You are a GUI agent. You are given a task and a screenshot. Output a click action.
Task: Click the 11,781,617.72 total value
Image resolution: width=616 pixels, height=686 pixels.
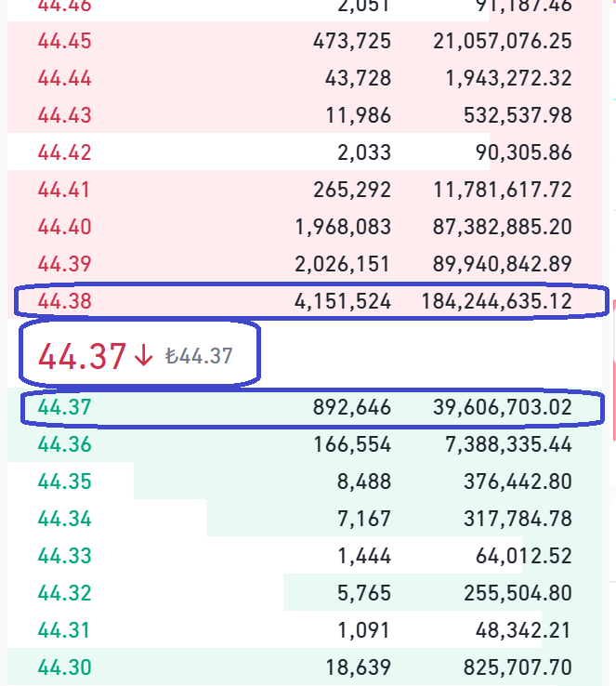[503, 190]
